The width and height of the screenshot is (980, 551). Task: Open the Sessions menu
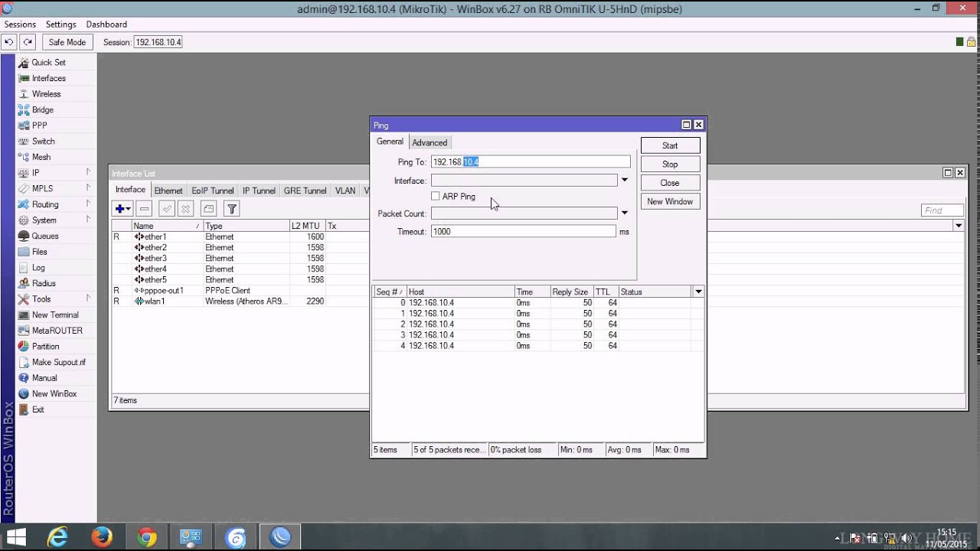21,24
